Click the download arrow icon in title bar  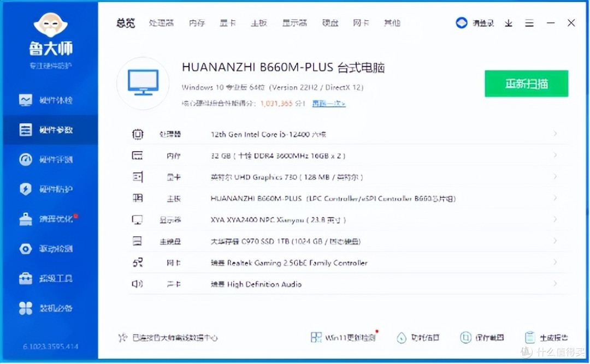509,23
